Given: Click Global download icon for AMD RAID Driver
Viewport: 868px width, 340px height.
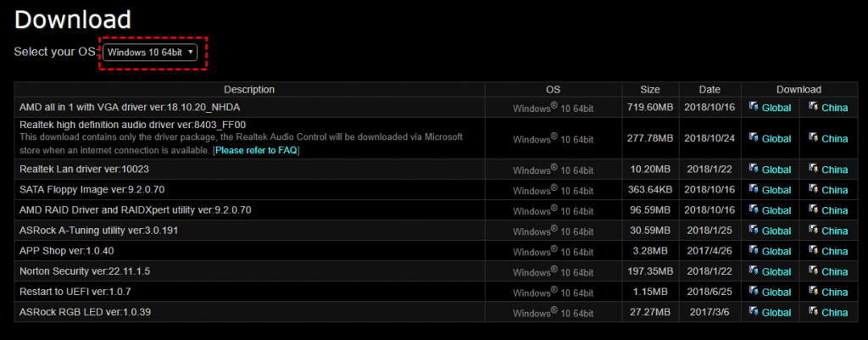Looking at the screenshot, I should click(754, 209).
